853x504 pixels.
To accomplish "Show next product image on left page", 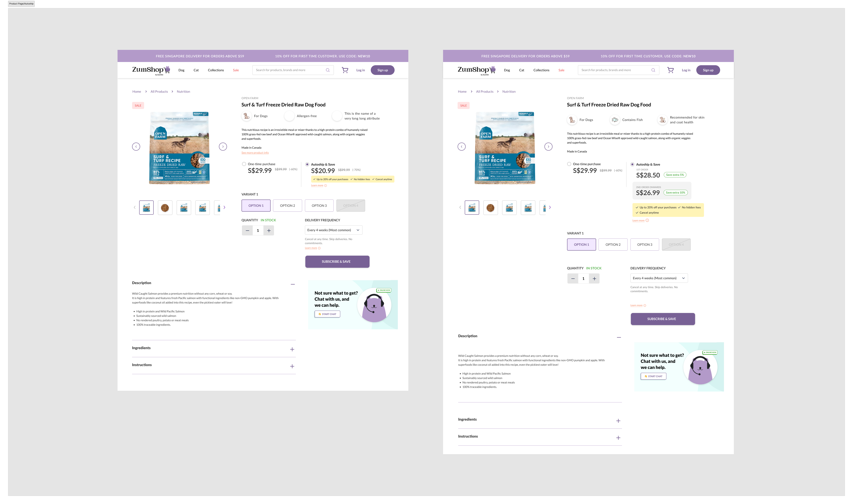I will click(223, 146).
